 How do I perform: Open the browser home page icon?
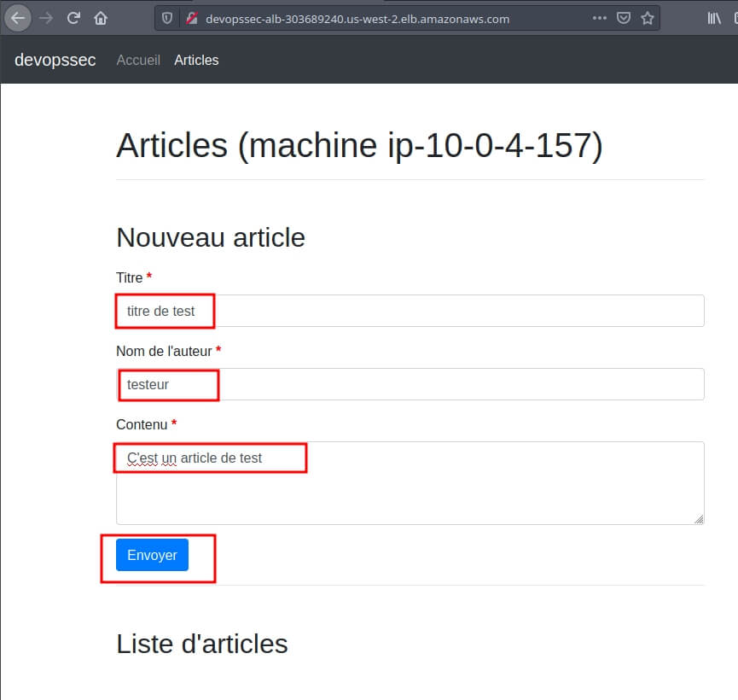101,18
